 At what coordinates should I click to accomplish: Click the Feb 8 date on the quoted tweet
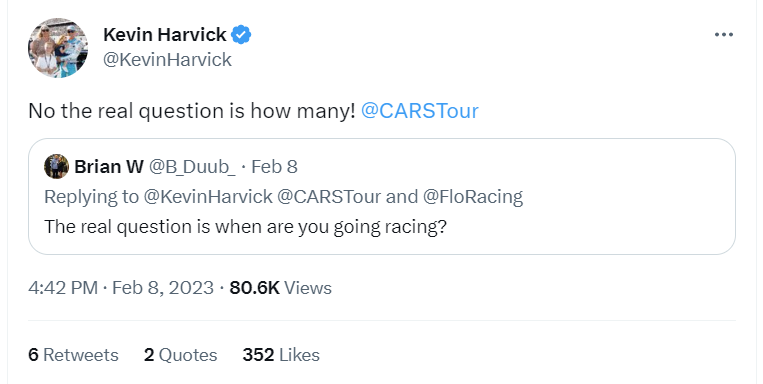click(x=274, y=167)
